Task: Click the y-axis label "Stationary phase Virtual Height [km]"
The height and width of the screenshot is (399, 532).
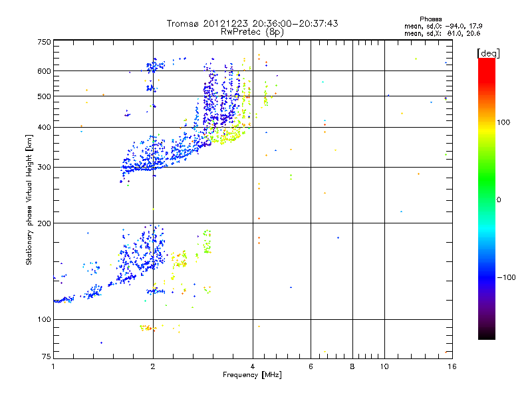Action: [29, 200]
